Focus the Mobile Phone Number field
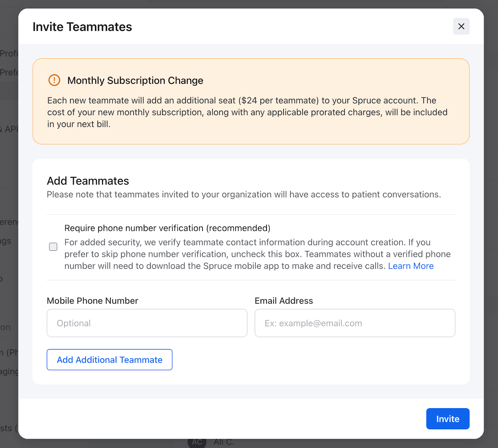The width and height of the screenshot is (498, 448). pyautogui.click(x=147, y=323)
